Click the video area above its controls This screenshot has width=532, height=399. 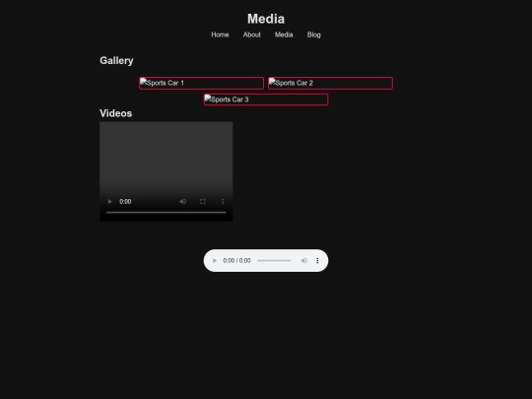coord(166,156)
